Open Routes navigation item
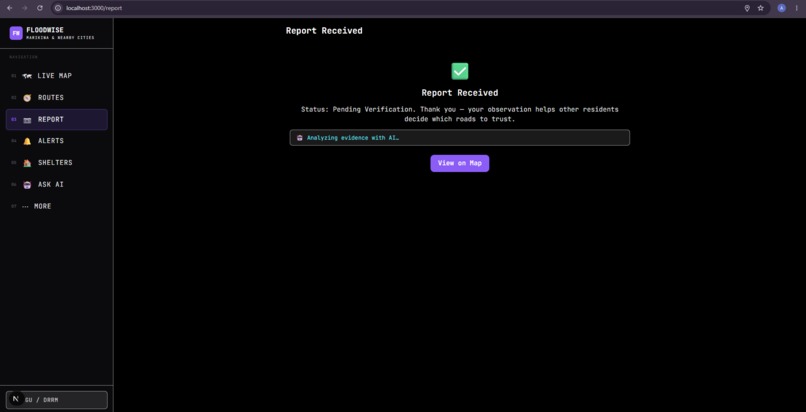The image size is (806, 412). (57, 98)
